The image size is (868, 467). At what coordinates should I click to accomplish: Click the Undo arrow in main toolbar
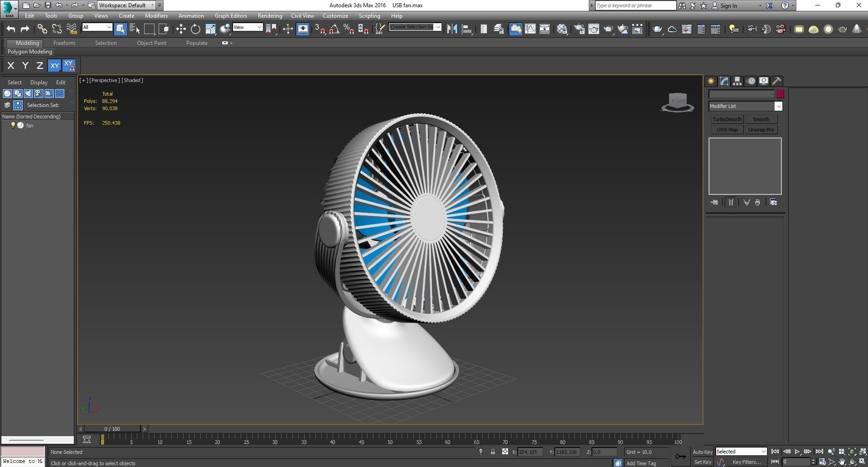coord(10,29)
